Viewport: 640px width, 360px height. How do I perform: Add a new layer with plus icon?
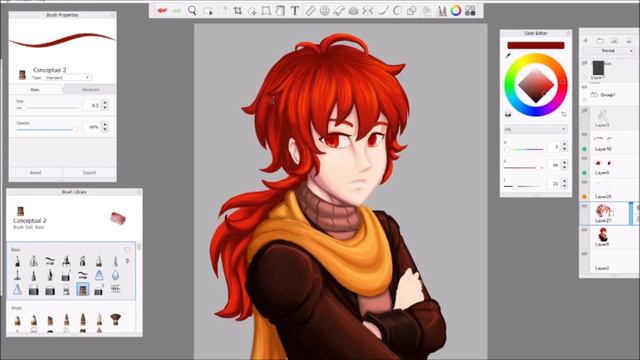pos(586,41)
